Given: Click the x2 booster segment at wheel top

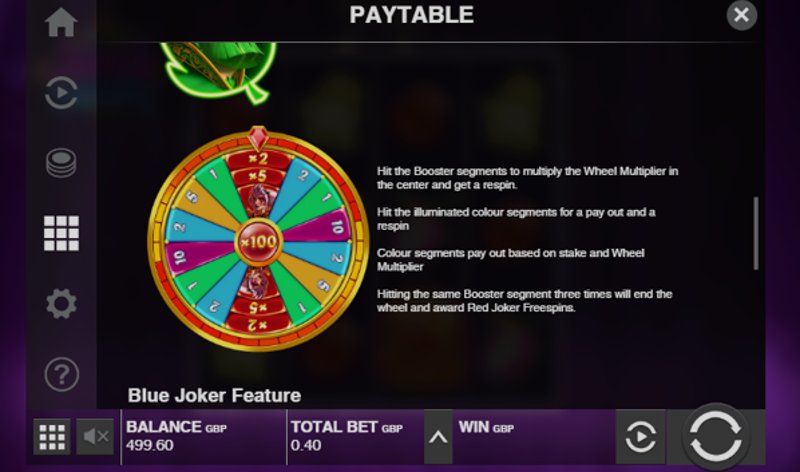Looking at the screenshot, I should 258,159.
